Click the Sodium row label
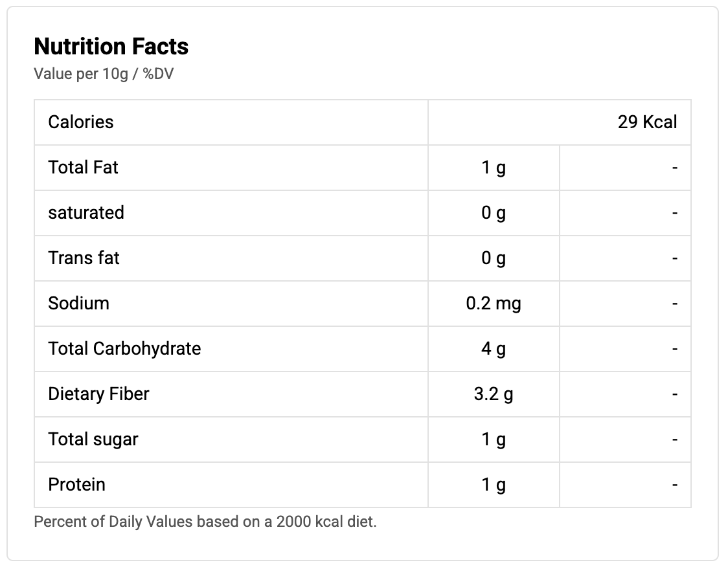This screenshot has height=567, width=728. (79, 304)
